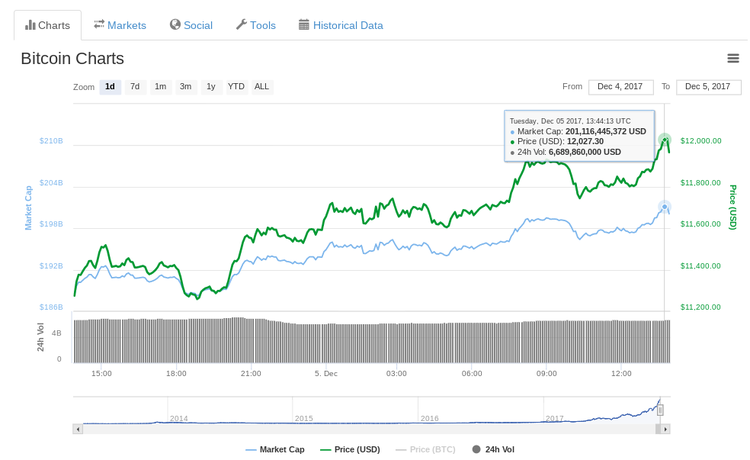Viewport: 750px width, 460px height.
Task: Select the 7d zoom range
Action: 135,87
